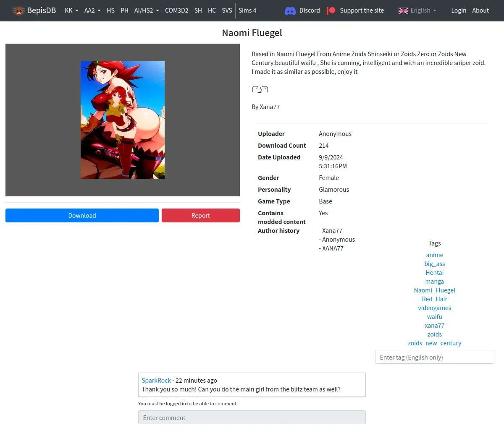Click the '22 minutes ago' comment timestamp
The width and height of the screenshot is (504, 433).
[196, 381]
